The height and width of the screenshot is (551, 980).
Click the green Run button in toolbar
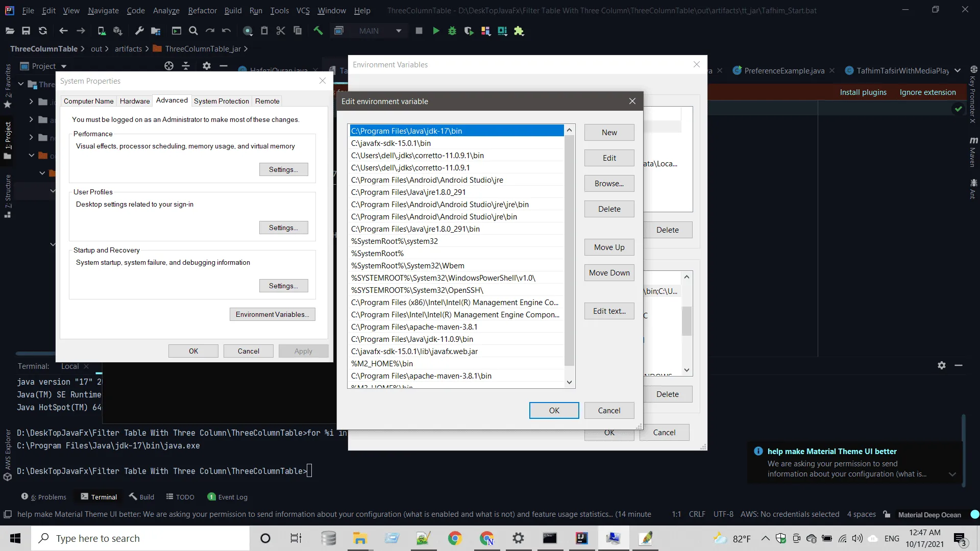[x=436, y=31]
